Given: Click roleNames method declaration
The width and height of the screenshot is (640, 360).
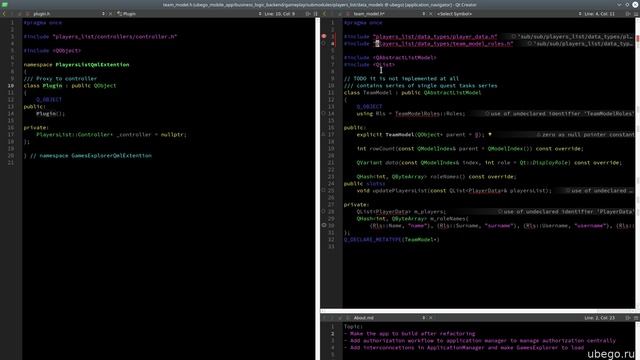Looking at the screenshot, I should coord(436,177).
